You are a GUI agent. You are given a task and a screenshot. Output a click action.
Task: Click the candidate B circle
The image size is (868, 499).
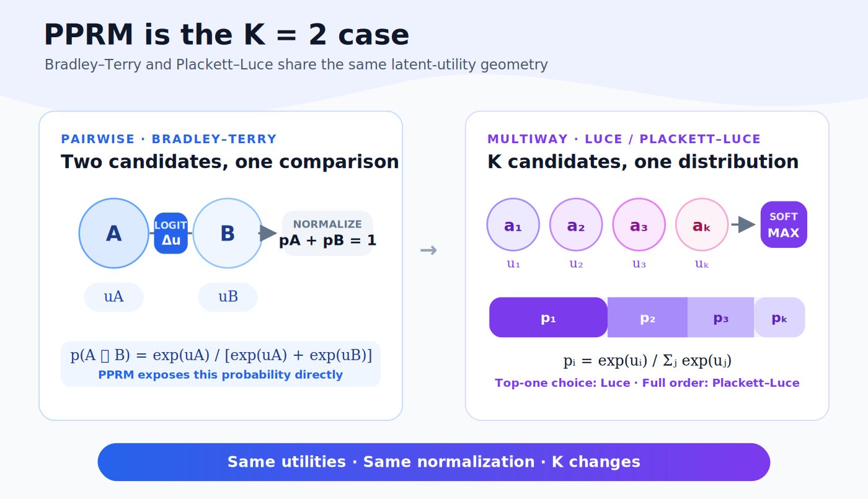click(228, 233)
